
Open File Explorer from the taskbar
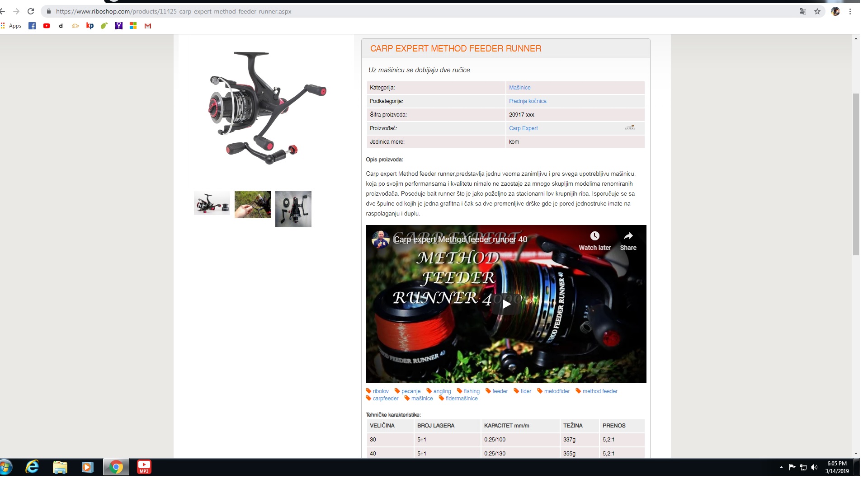[60, 467]
